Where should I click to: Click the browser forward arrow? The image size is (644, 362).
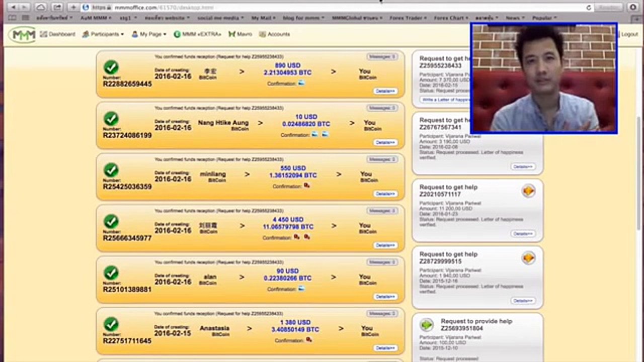[x=24, y=8]
